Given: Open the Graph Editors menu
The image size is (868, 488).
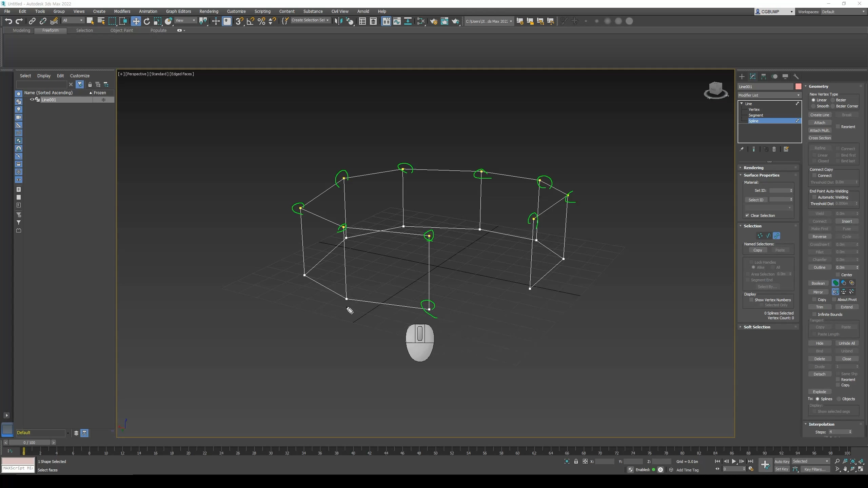Looking at the screenshot, I should [178, 11].
